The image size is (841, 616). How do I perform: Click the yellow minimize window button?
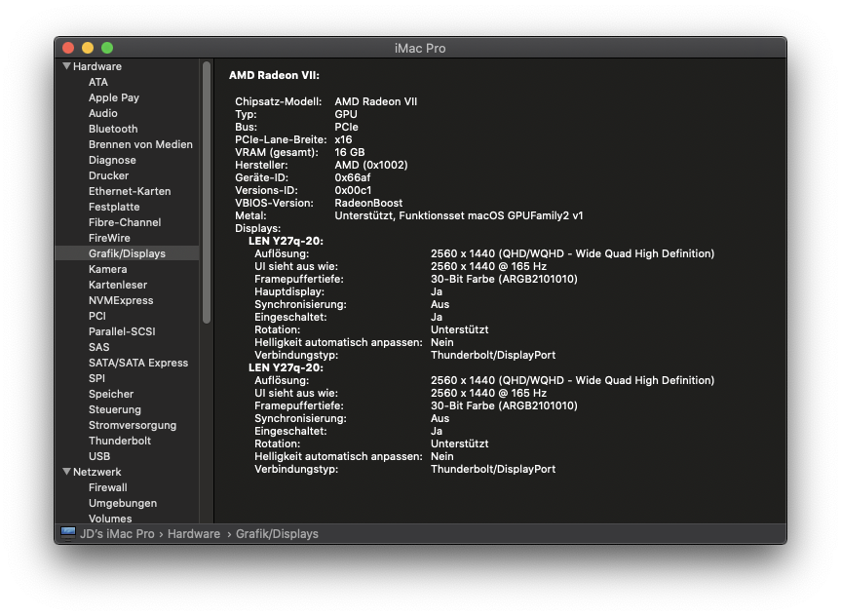coord(88,48)
